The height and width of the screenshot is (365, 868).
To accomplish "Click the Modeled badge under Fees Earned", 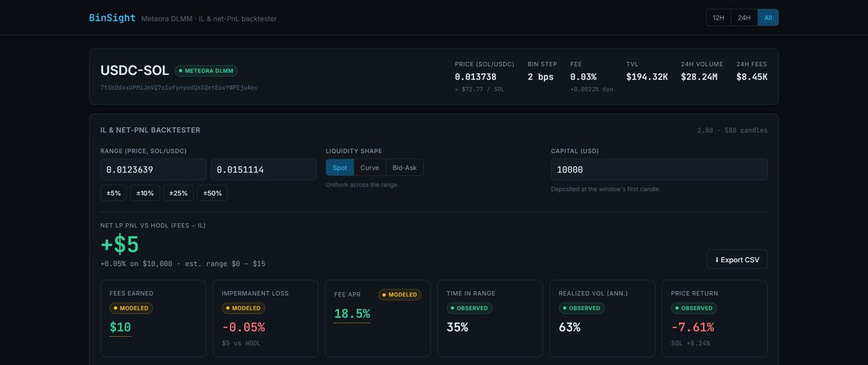I will pos(131,308).
